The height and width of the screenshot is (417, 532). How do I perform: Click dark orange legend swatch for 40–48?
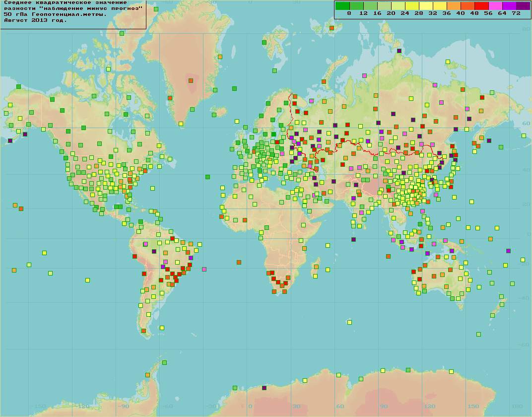click(x=467, y=6)
